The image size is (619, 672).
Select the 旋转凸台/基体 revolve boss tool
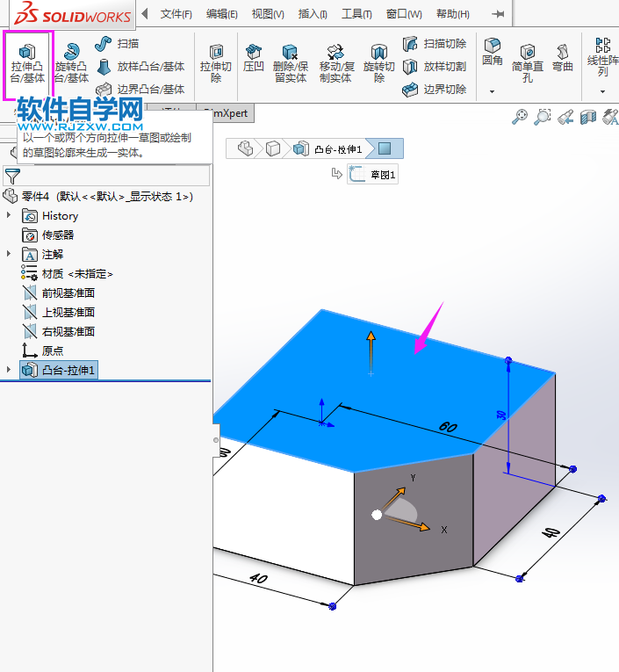(71, 64)
